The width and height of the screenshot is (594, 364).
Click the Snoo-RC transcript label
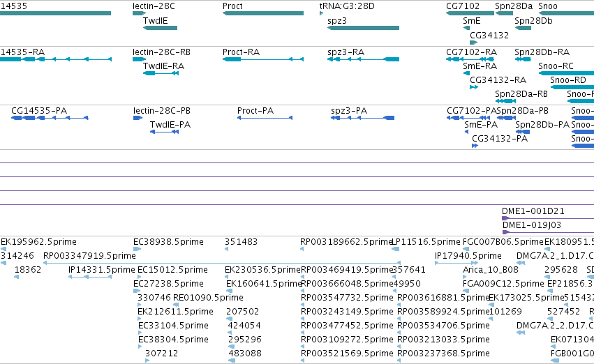[556, 66]
